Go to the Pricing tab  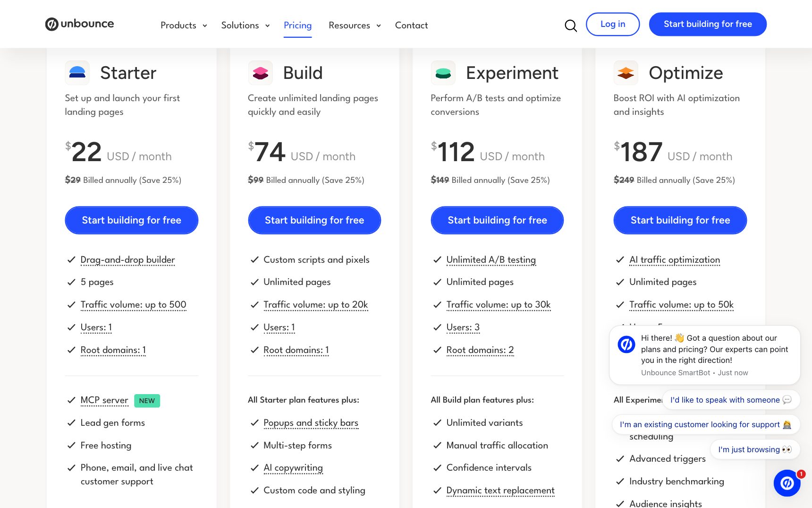coord(297,26)
